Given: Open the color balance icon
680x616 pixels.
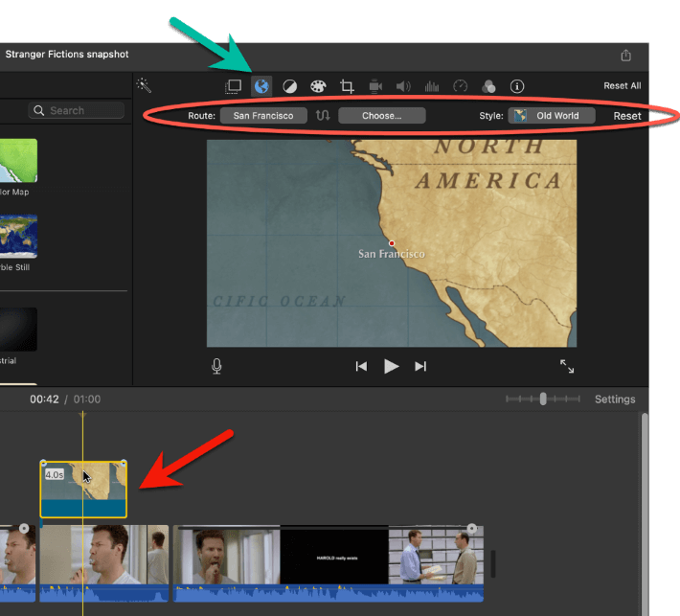Looking at the screenshot, I should tap(289, 87).
